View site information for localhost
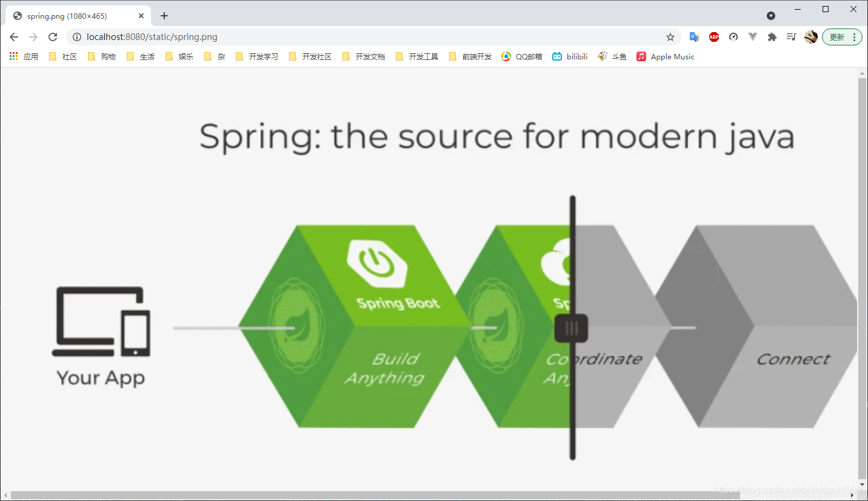This screenshot has width=868, height=501. tap(77, 37)
